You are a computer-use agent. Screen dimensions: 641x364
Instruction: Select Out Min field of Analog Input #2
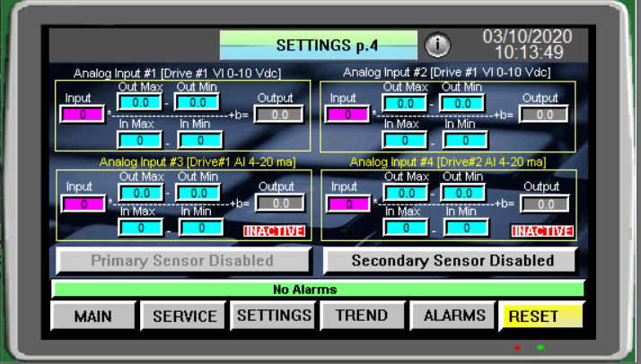pyautogui.click(x=464, y=103)
